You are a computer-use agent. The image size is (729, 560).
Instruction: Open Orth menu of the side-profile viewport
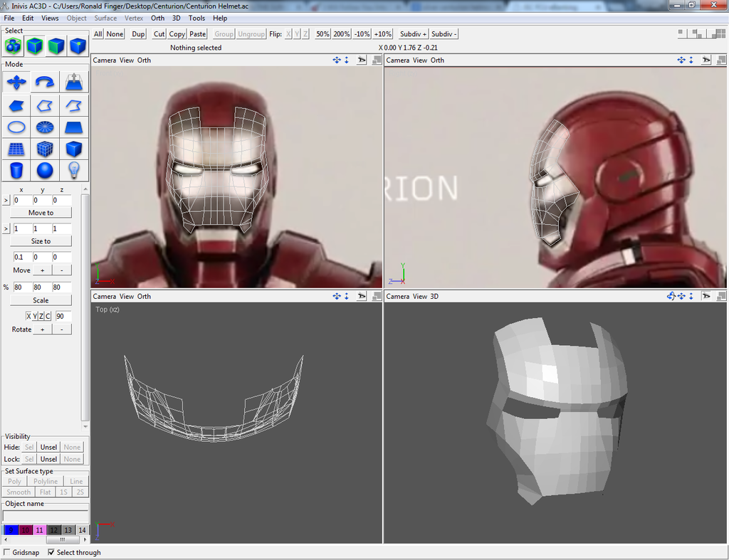[x=438, y=60]
